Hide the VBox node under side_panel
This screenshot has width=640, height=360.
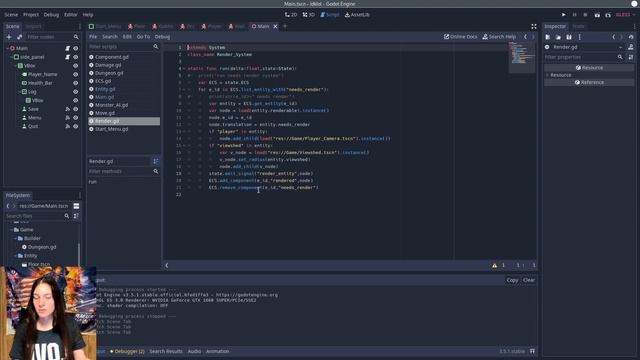(76, 66)
